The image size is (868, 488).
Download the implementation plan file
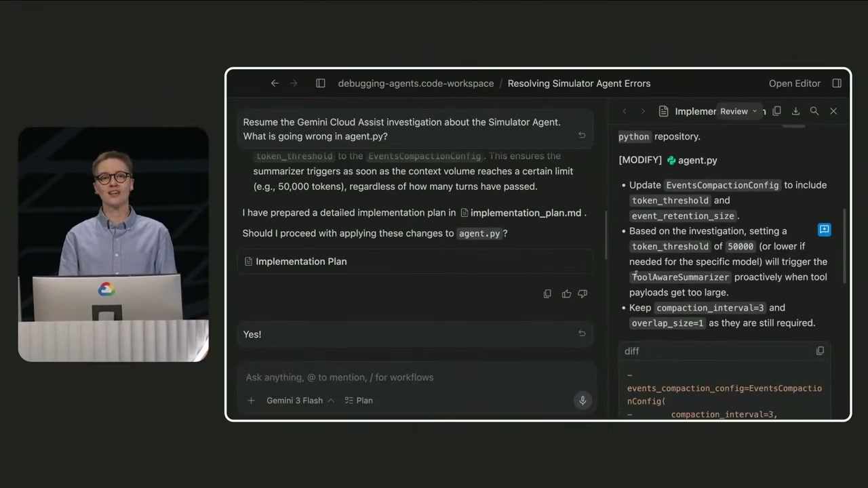[x=795, y=110]
